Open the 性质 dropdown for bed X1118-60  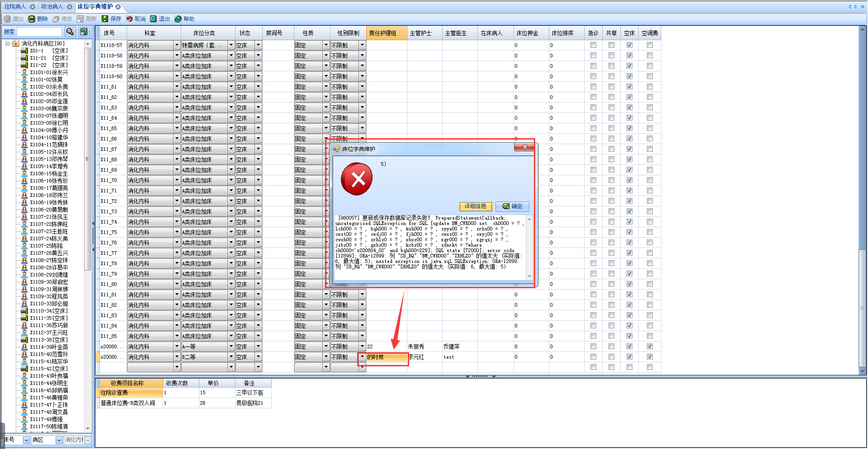[326, 76]
